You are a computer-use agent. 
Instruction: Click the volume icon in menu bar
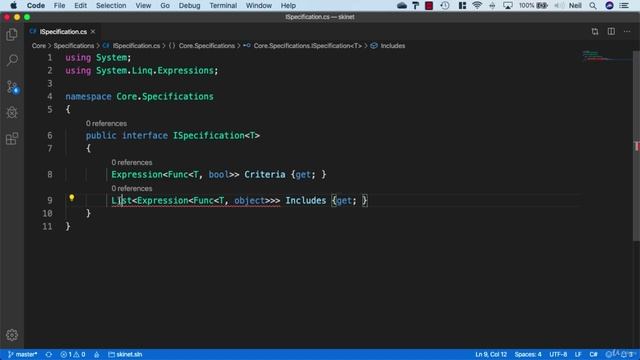point(559,5)
